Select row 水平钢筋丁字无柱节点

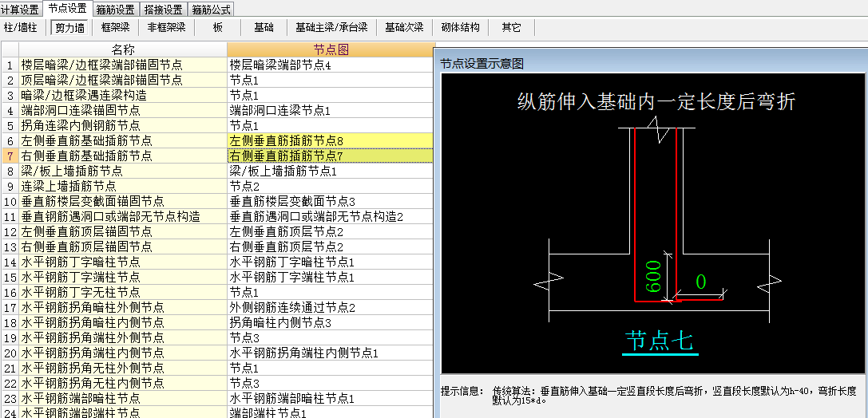(123, 293)
